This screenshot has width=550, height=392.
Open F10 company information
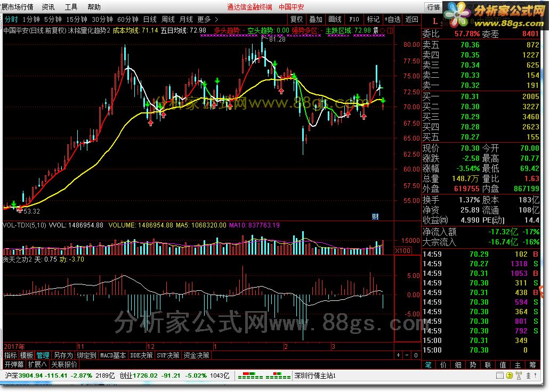pyautogui.click(x=354, y=19)
